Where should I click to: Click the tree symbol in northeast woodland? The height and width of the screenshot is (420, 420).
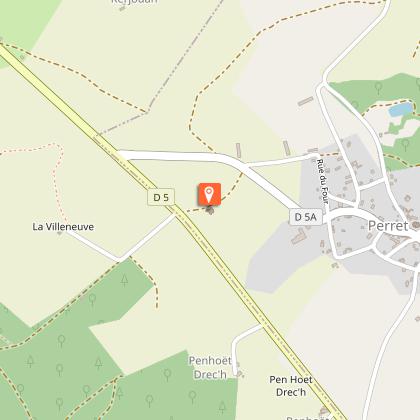pos(378,88)
